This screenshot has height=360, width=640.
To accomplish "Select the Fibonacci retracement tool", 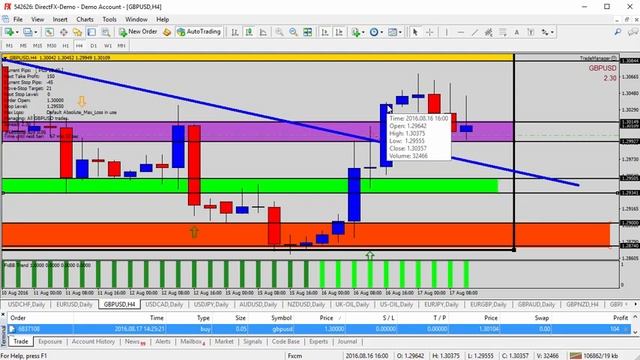I will tap(502, 32).
